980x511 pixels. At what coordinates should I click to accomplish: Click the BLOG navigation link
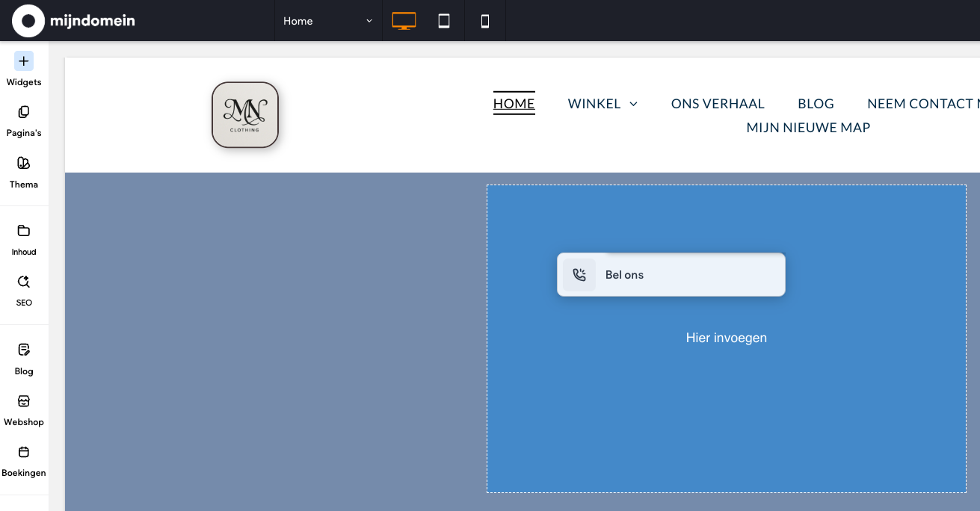[816, 104]
